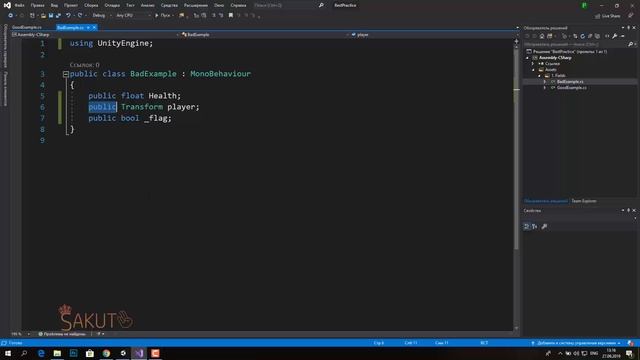640x360 pixels.
Task: Click the Open File folder icon
Action: (x=43, y=16)
